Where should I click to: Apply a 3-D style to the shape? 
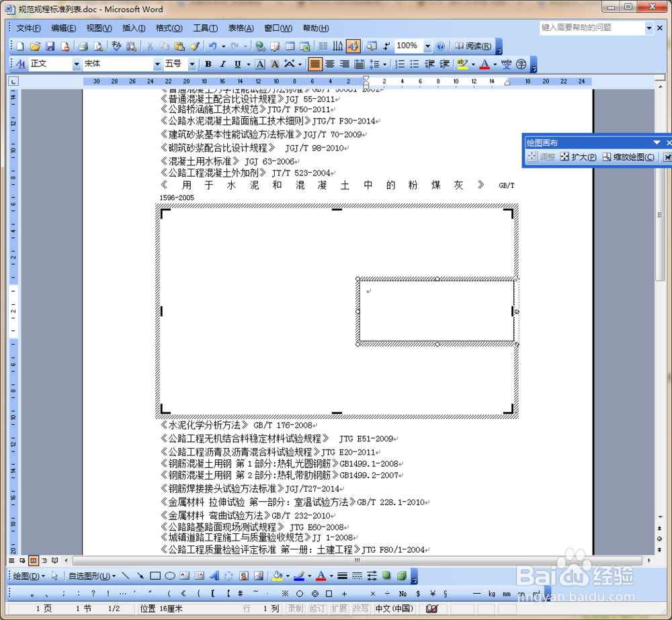(x=402, y=576)
